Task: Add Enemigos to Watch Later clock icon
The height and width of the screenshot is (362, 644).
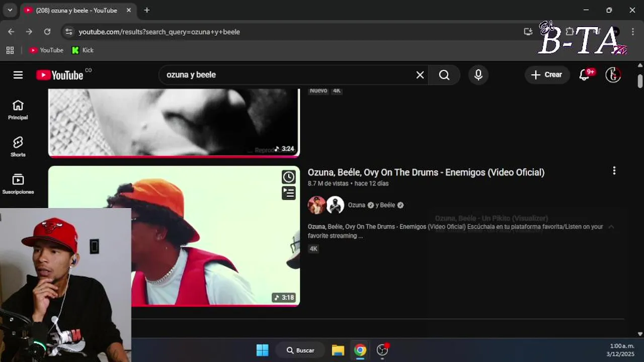Action: pos(288,177)
